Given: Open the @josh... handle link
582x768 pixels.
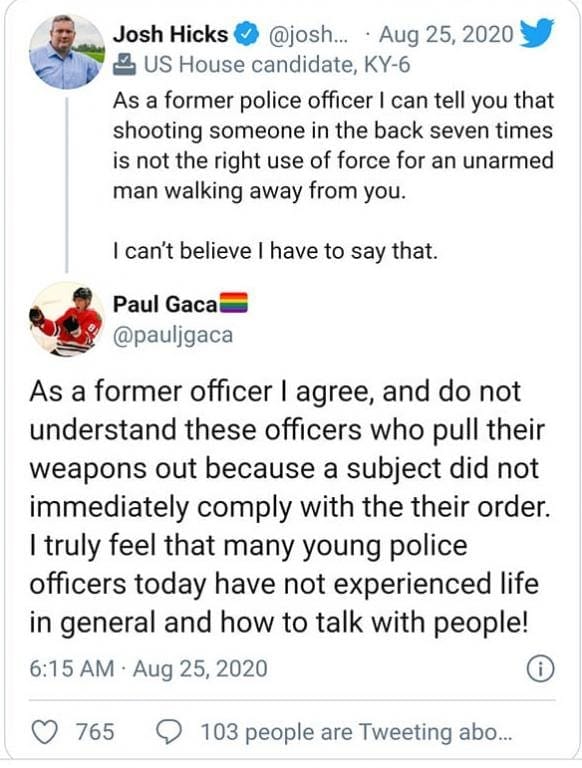Looking at the screenshot, I should click(307, 34).
